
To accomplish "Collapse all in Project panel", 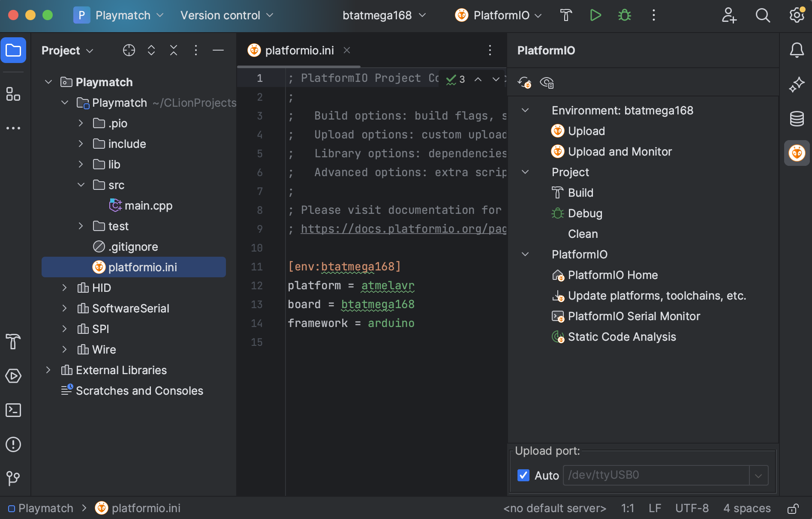I will click(174, 51).
